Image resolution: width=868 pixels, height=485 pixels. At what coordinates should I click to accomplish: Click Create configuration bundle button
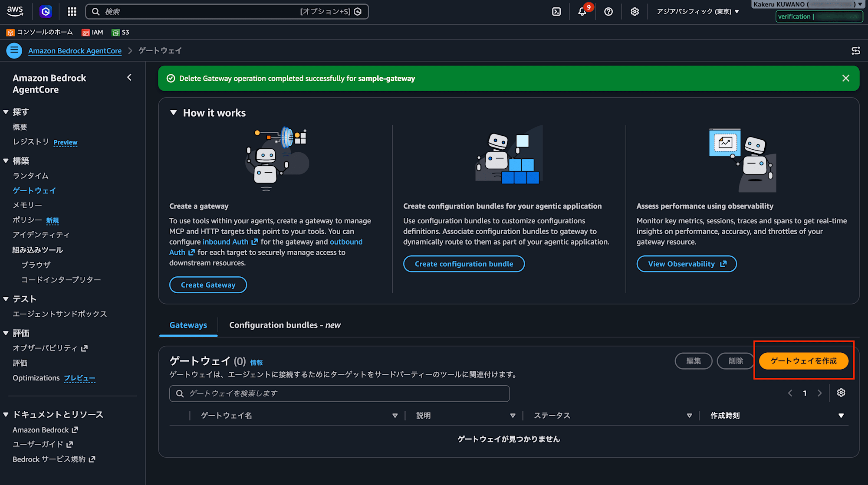coord(464,264)
